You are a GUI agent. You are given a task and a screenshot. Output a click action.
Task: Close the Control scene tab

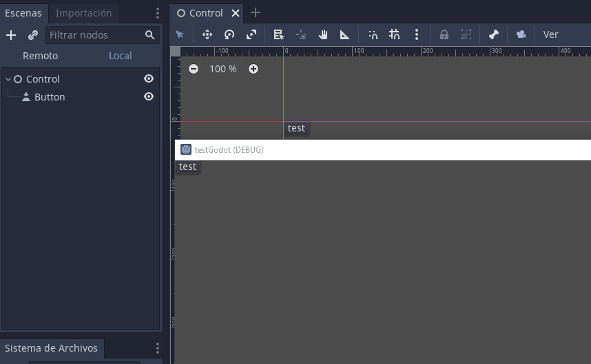pyautogui.click(x=235, y=13)
